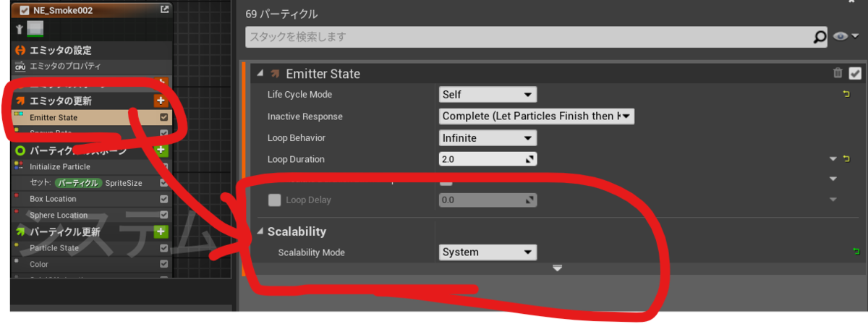
Task: Open the Loop Duration options arrow
Action: pos(833,158)
